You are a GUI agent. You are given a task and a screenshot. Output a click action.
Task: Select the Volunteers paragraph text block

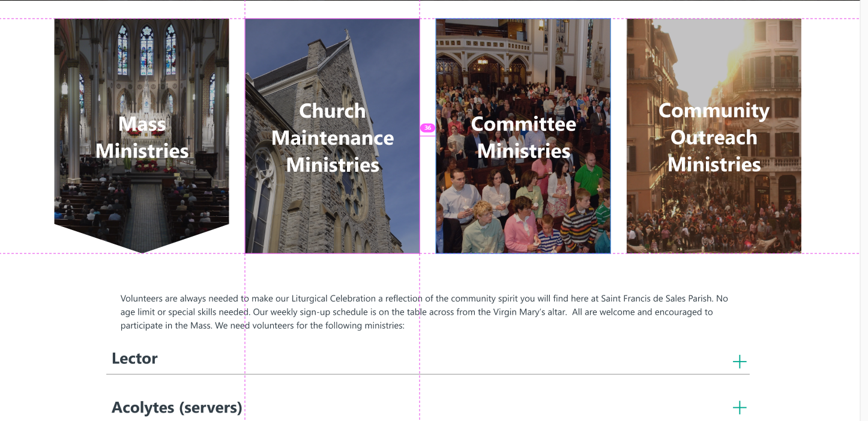(424, 312)
